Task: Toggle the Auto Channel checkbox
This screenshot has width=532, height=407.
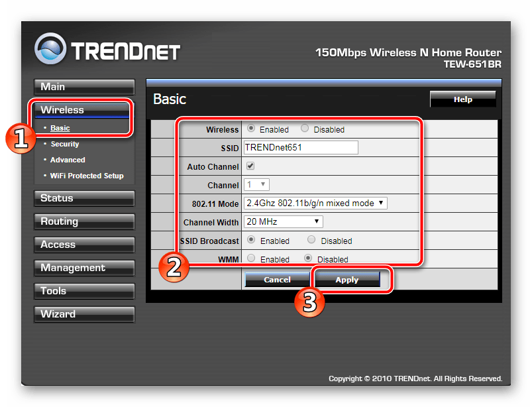Action: click(250, 166)
